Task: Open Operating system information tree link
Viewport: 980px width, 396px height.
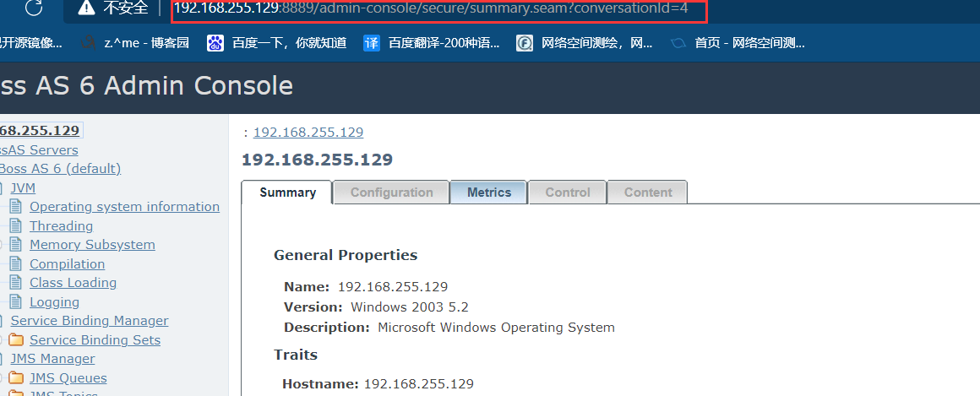Action: (x=124, y=207)
